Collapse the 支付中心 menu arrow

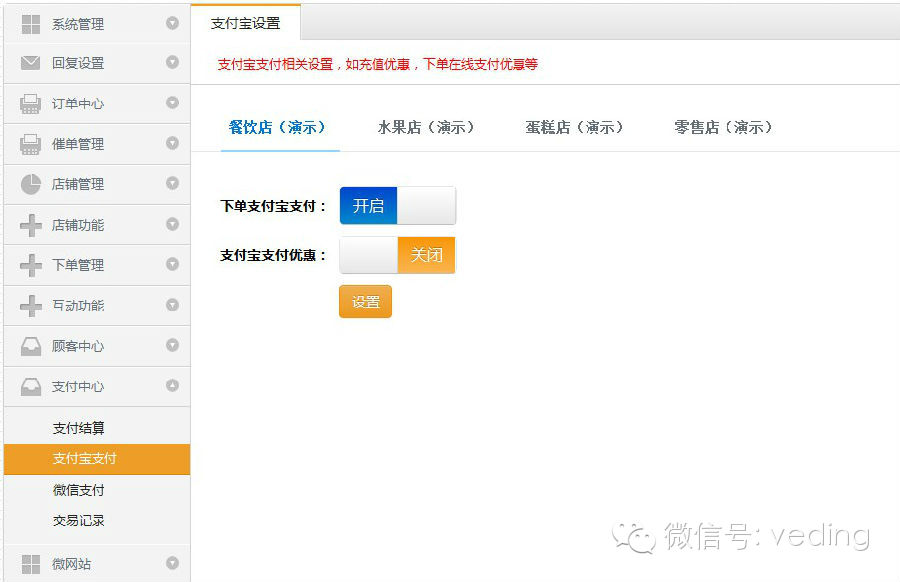[x=172, y=385]
